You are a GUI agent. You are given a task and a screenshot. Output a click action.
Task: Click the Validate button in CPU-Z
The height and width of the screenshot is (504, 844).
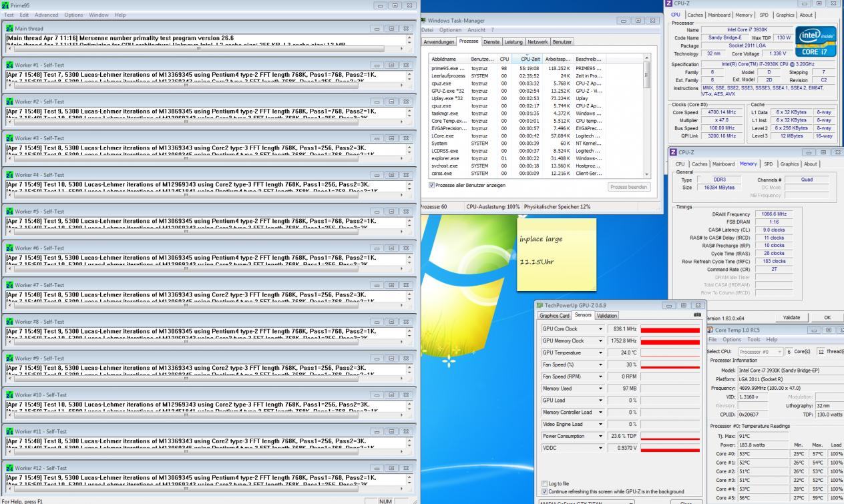tap(791, 318)
